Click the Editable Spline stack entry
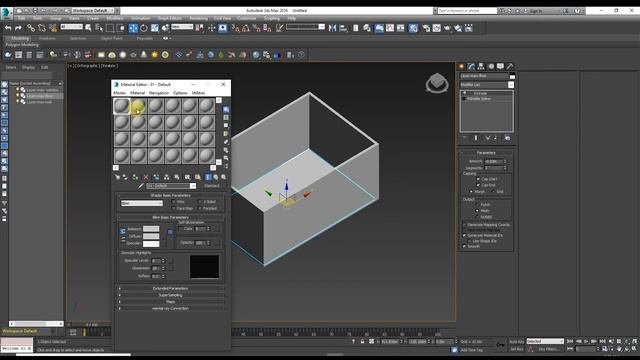The image size is (640, 360). (479, 99)
